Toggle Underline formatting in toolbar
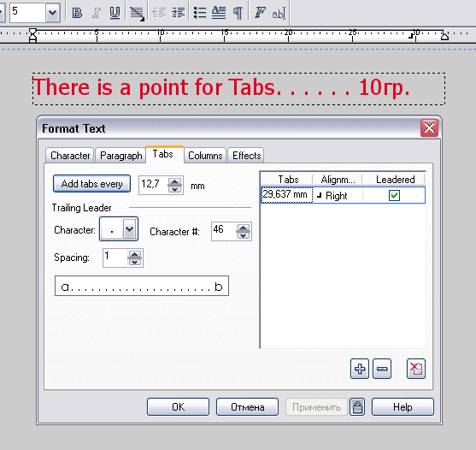 pos(115,13)
